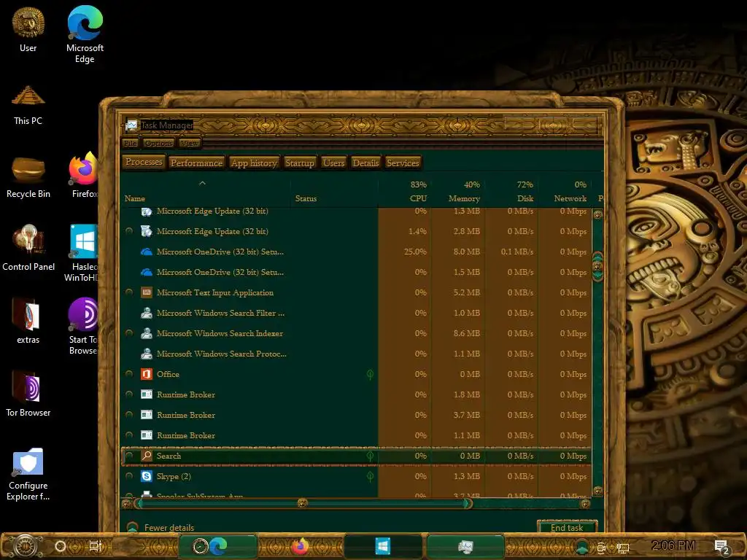Click the Windows Search Indexer icon

[x=146, y=333]
